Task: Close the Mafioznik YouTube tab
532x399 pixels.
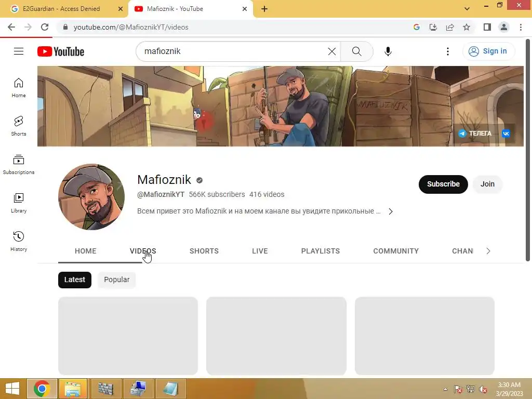Action: point(245,9)
